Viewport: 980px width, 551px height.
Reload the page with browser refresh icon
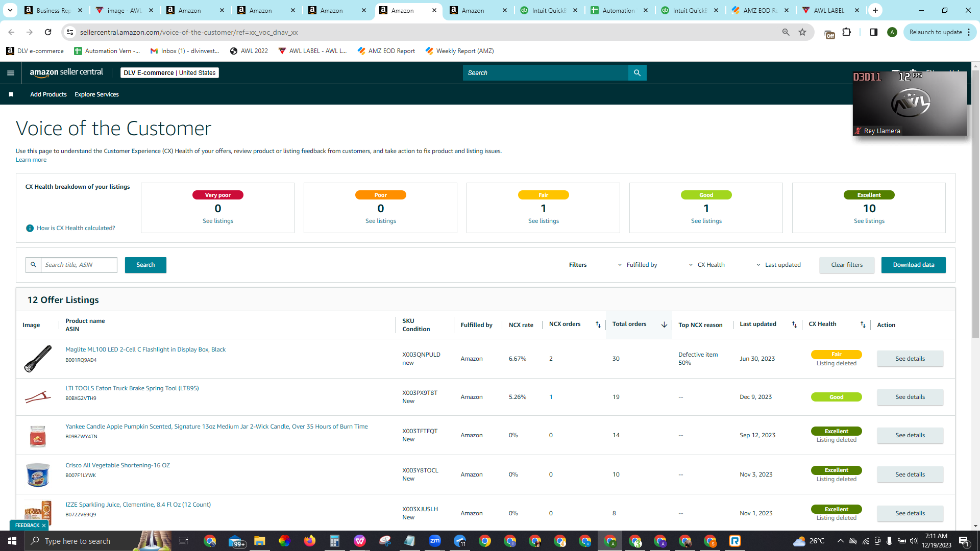tap(48, 32)
